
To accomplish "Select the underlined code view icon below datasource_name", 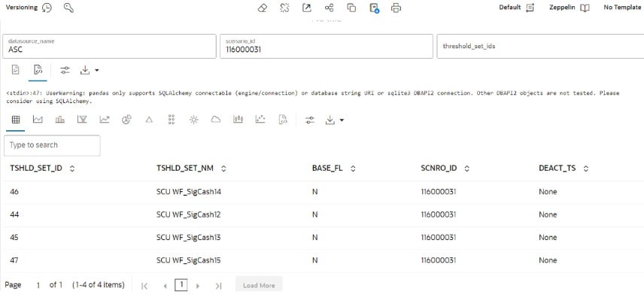I will (38, 69).
